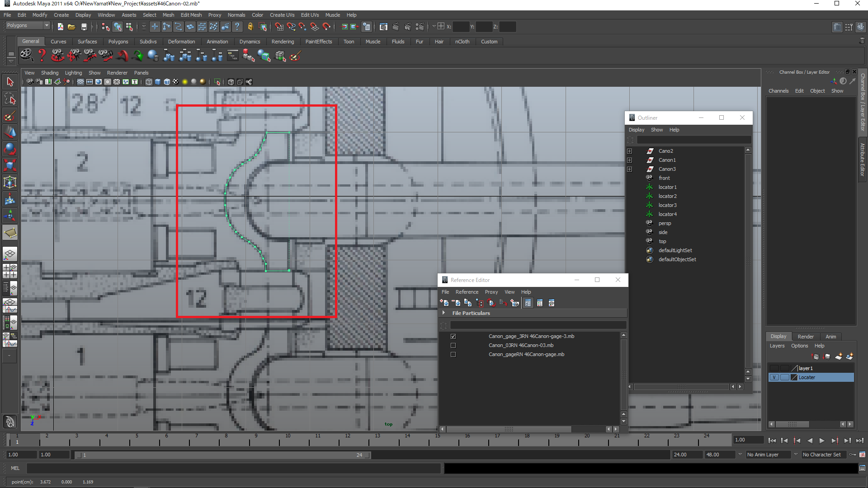Viewport: 868px width, 488px height.
Task: Toggle visibility box of layer1
Action: tap(774, 369)
